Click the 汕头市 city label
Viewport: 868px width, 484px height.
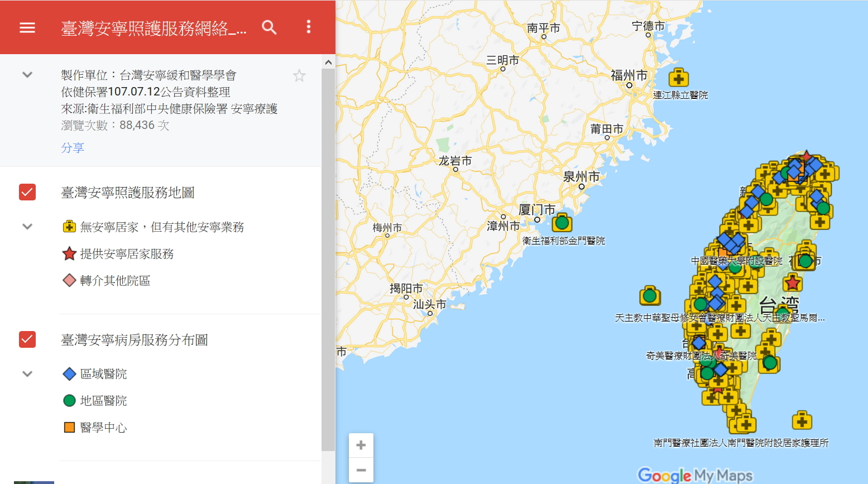coord(430,304)
